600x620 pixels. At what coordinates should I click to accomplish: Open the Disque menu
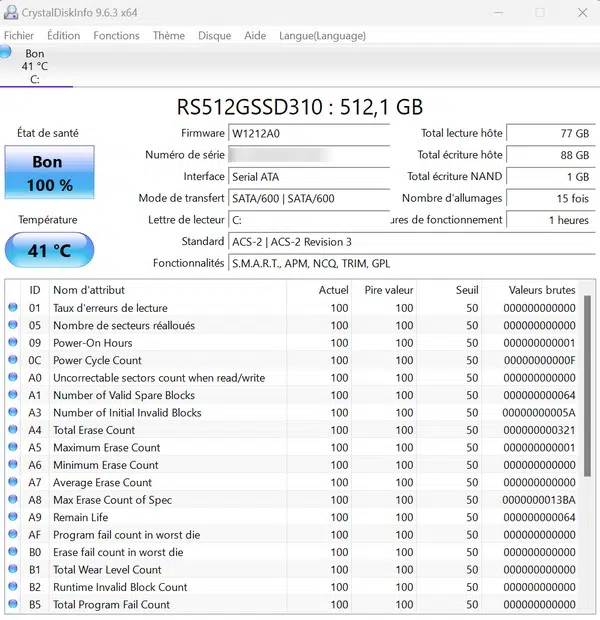pos(214,35)
